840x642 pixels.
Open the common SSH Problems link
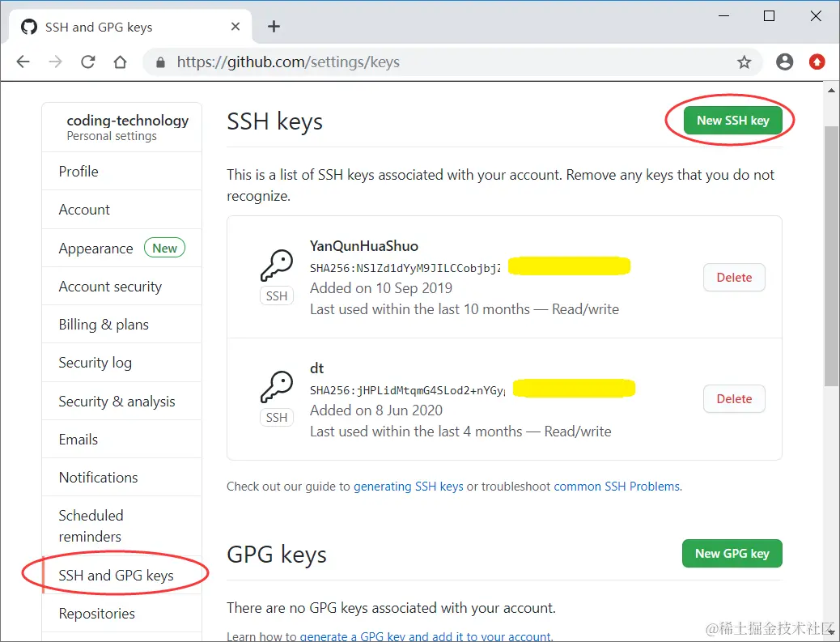coord(617,486)
